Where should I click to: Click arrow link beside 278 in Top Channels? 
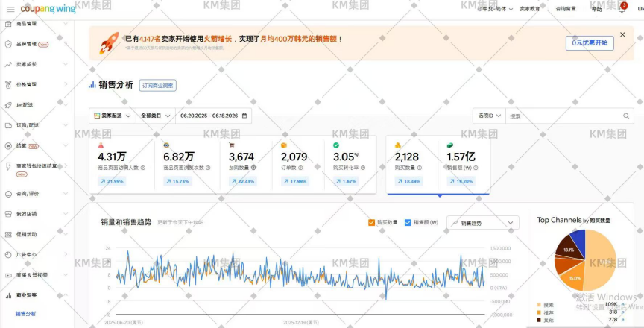coord(622,319)
